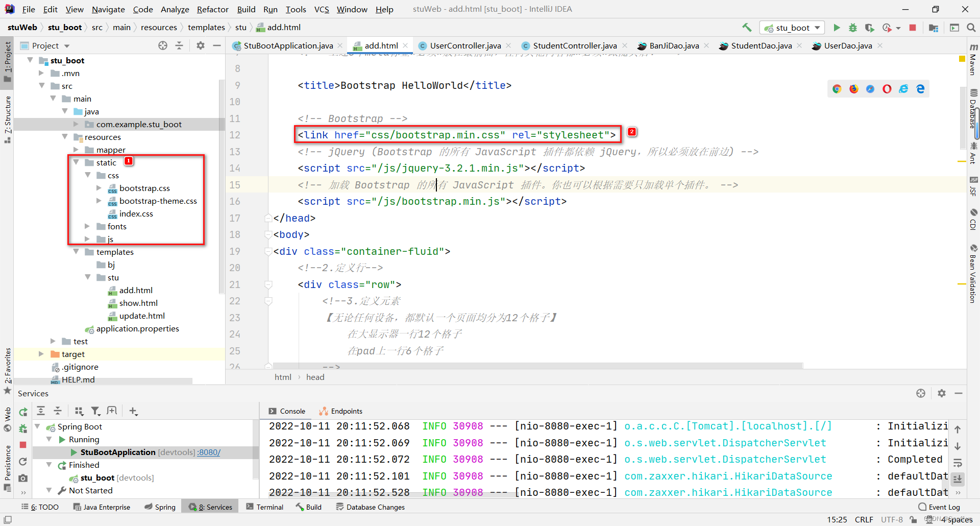Open the Group By dropdown in Services
The height and width of the screenshot is (526, 980).
[x=79, y=411]
